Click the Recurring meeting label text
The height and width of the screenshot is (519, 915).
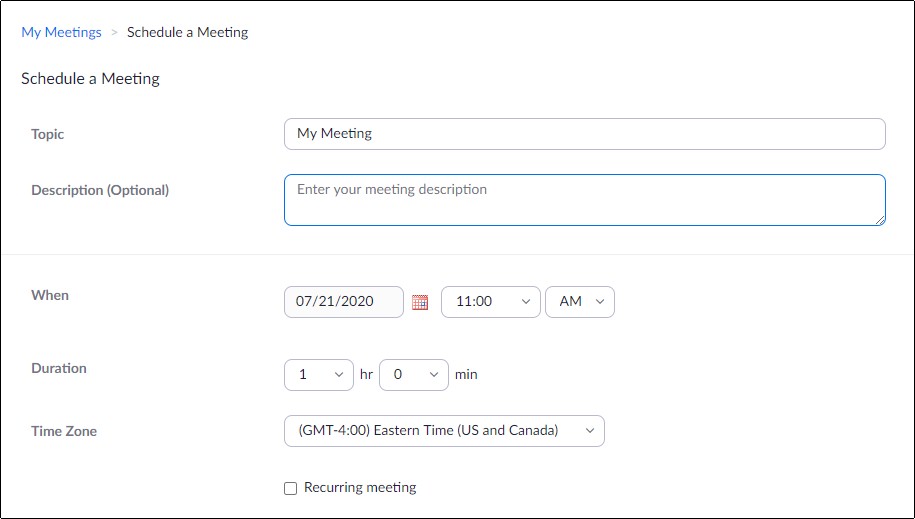(360, 487)
